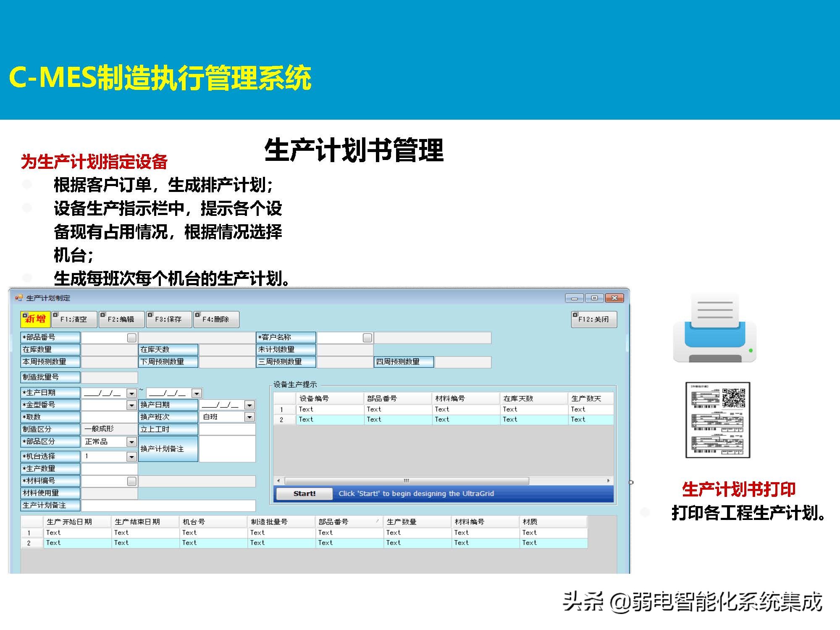The width and height of the screenshot is (840, 630).
Task: Click the 部品番号 sorted column header in bottom grid
Action: (x=349, y=522)
